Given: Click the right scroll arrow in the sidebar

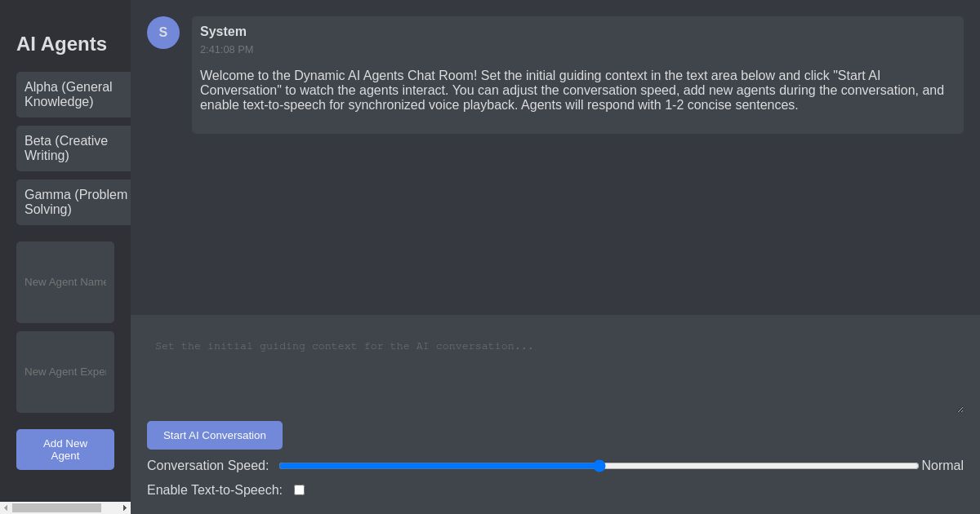Looking at the screenshot, I should (x=124, y=507).
